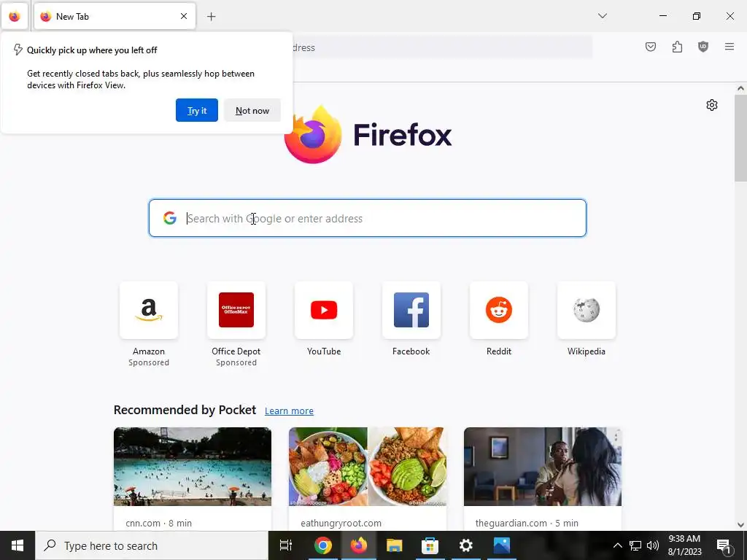Click Firefox icon on the taskbar
This screenshot has height=560, width=747.
359,545
